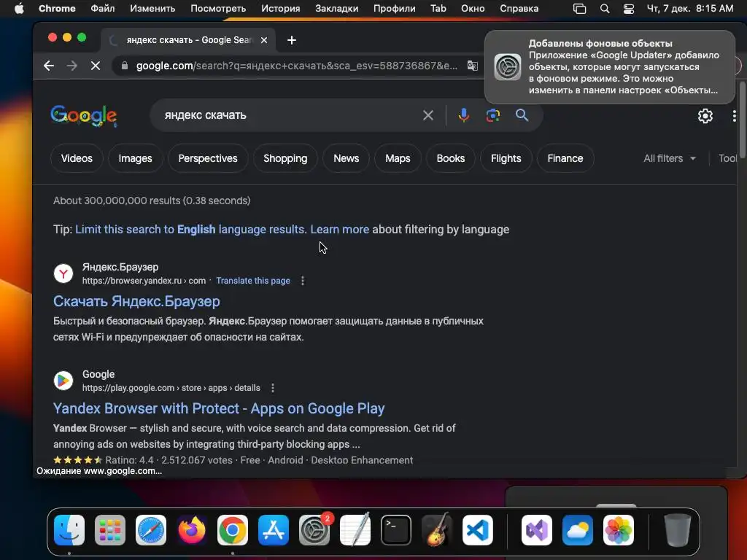The image size is (747, 560).
Task: Open the Trash in the Dock
Action: 677,530
